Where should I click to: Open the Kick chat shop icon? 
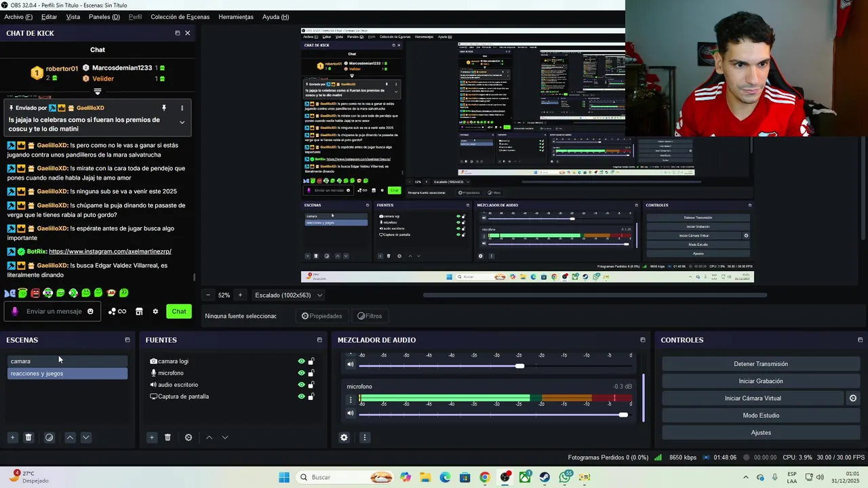tap(139, 311)
